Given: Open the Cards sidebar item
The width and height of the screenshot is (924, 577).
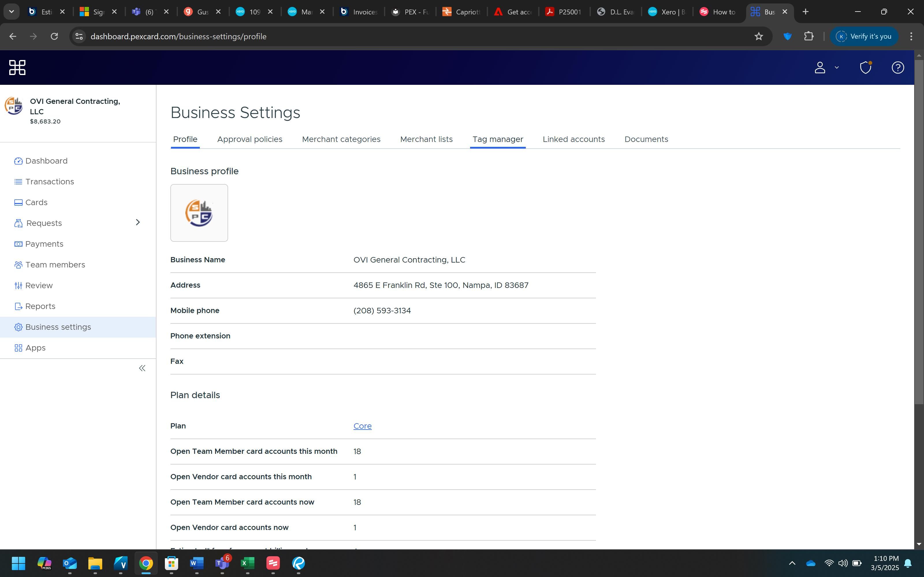Looking at the screenshot, I should tap(36, 203).
